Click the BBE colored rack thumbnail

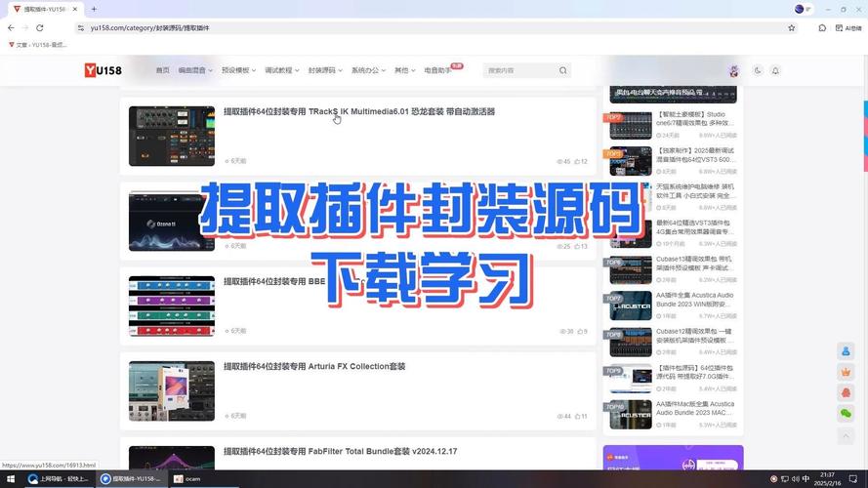(x=172, y=305)
